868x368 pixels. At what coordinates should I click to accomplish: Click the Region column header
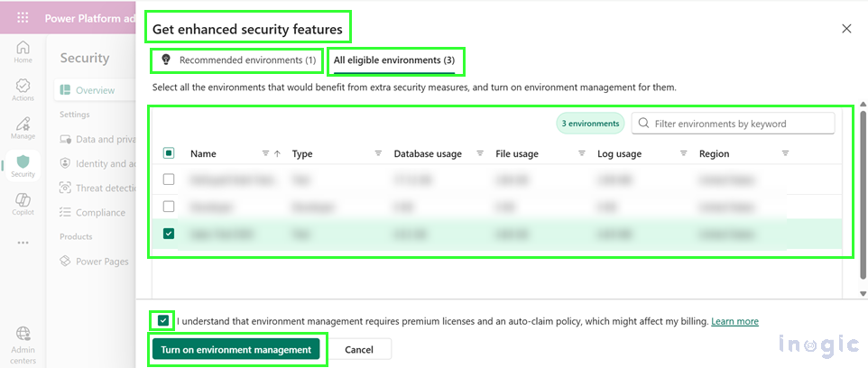714,154
